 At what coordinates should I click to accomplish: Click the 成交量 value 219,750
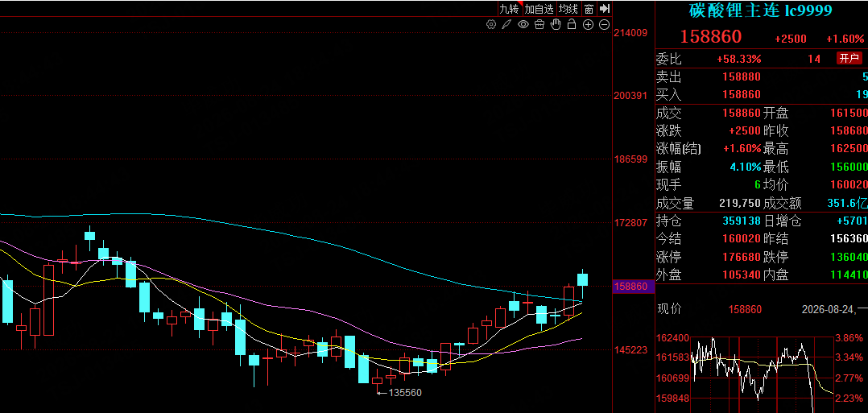pyautogui.click(x=740, y=203)
